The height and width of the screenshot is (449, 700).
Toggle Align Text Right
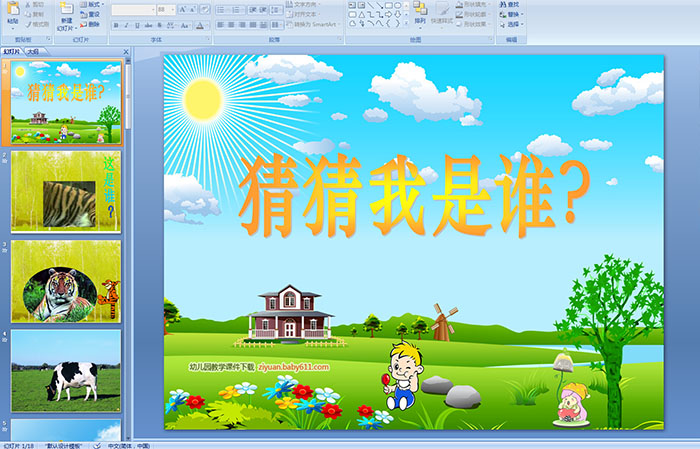(x=242, y=25)
